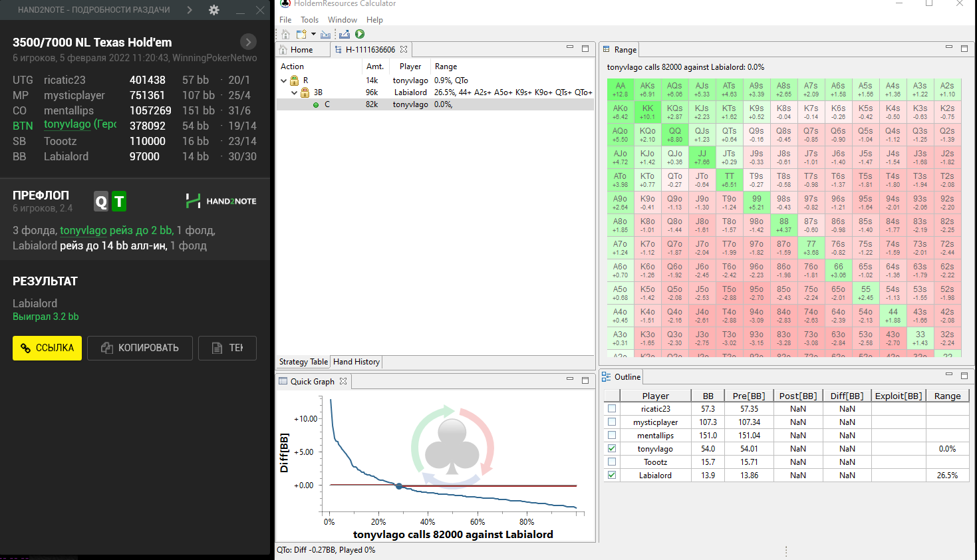The height and width of the screenshot is (560, 977).
Task: Minimize the Outline panel
Action: click(949, 374)
